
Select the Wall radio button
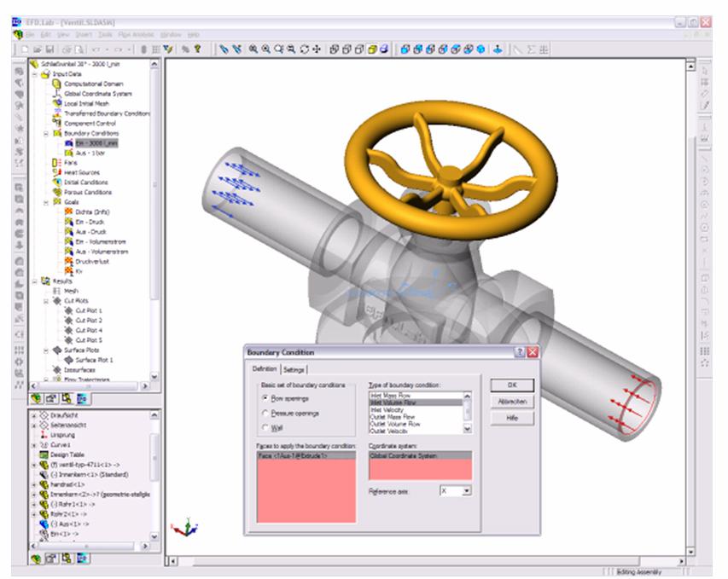point(265,426)
